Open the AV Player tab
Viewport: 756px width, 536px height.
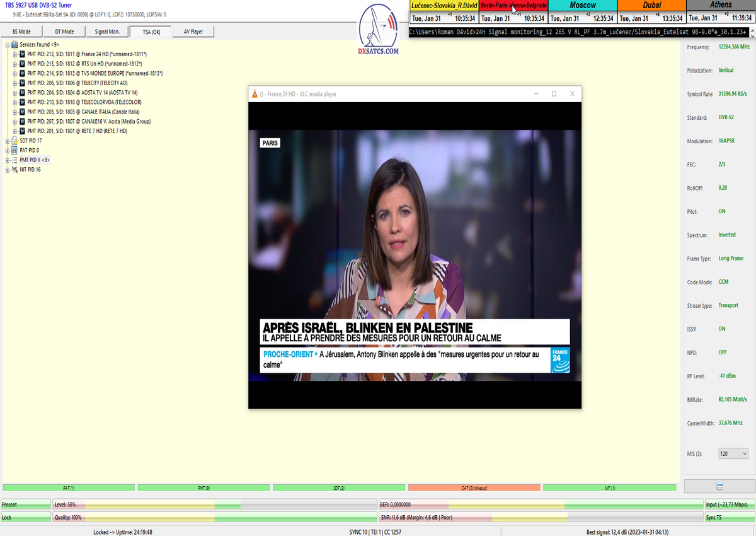click(193, 32)
